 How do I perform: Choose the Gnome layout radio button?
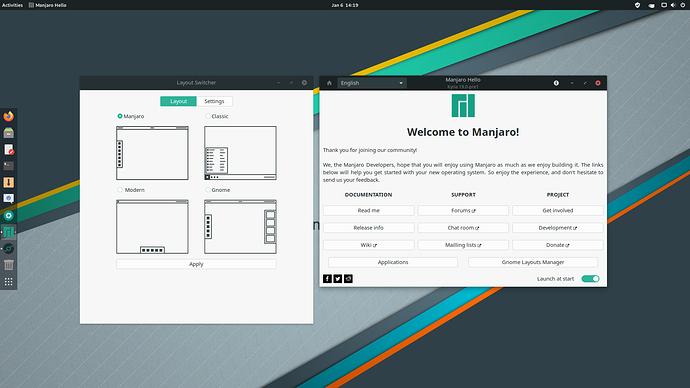point(208,190)
